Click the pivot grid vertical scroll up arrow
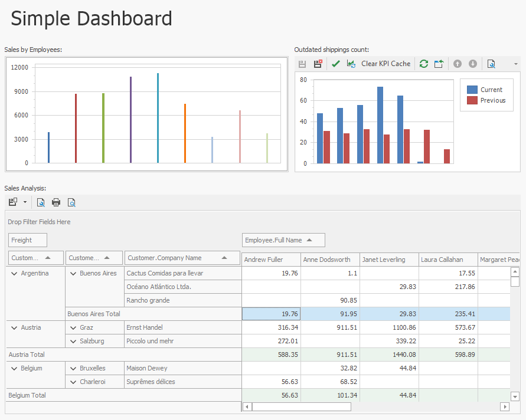The image size is (526, 420). (x=515, y=271)
